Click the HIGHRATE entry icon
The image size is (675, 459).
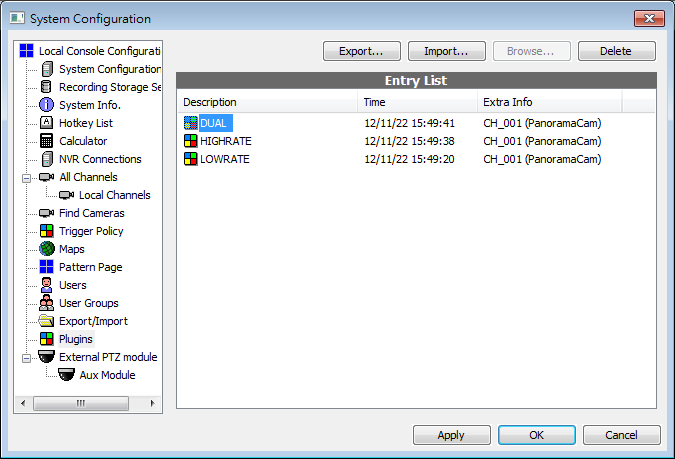pyautogui.click(x=191, y=141)
